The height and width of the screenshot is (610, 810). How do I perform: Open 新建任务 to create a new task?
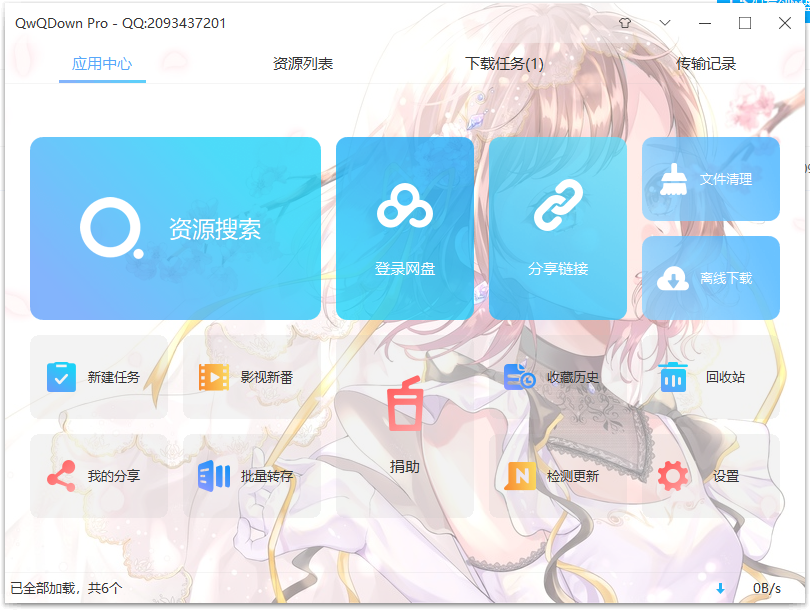(x=99, y=377)
